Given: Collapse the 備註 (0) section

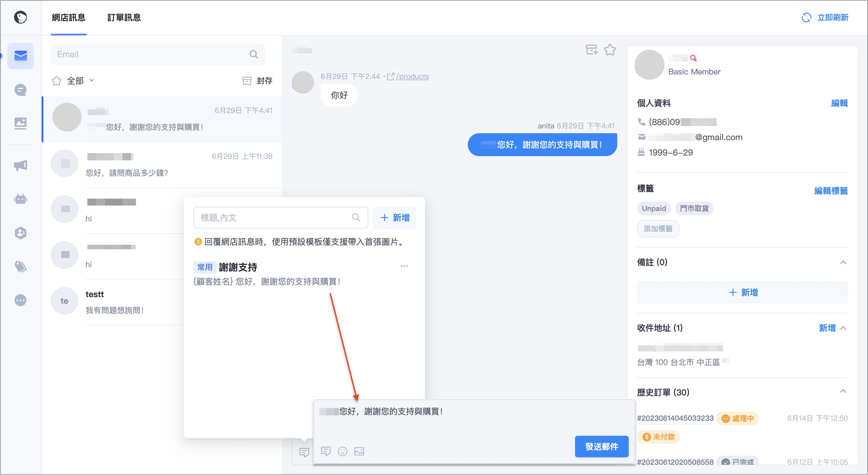Looking at the screenshot, I should 843,263.
